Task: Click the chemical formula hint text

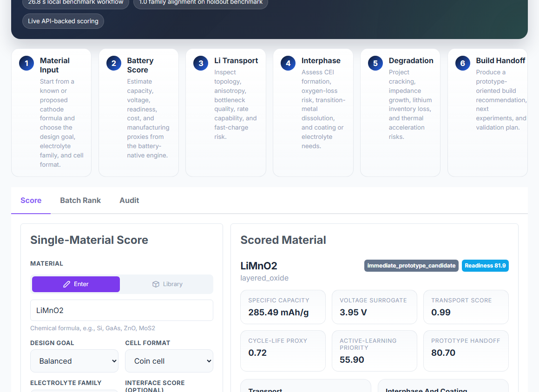Action: (x=92, y=328)
